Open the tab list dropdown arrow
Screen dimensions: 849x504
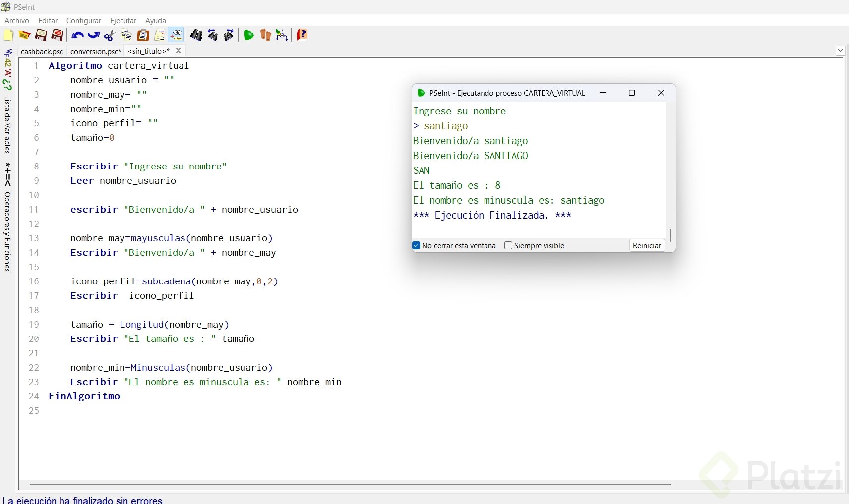pos(840,50)
